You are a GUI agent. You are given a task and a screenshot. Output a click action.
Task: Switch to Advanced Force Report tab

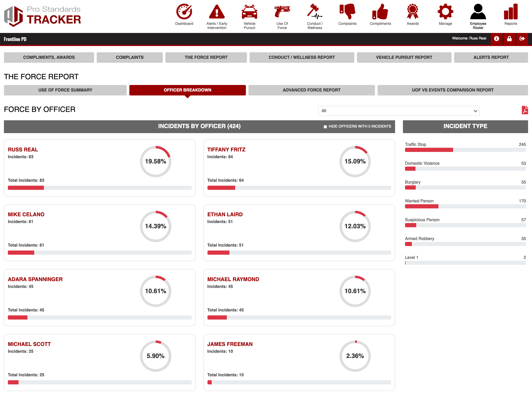[x=311, y=90]
